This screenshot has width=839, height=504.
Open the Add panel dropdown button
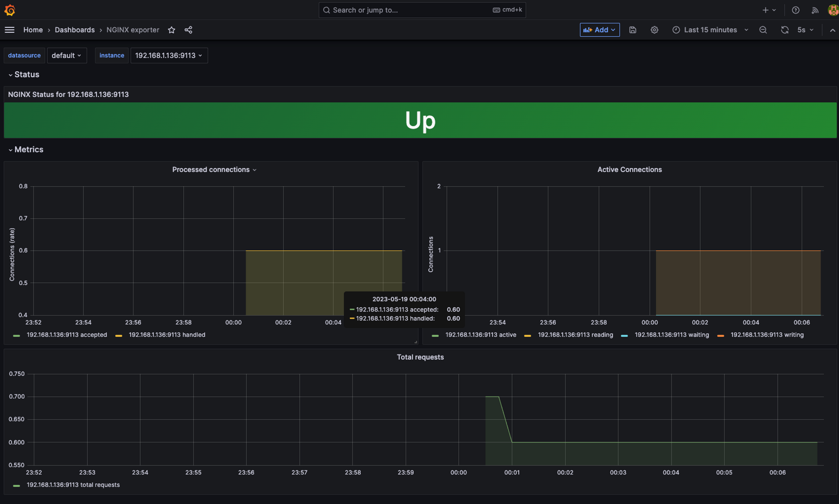tap(599, 30)
